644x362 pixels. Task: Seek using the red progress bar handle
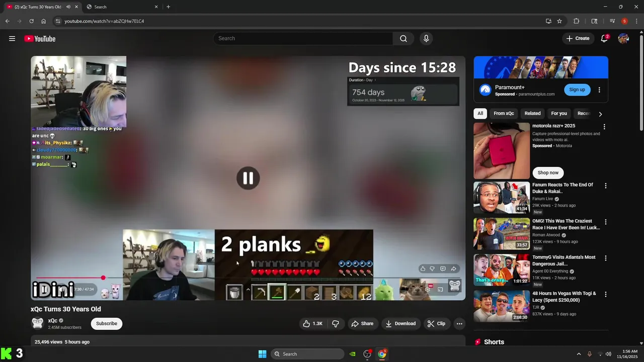[103, 278]
